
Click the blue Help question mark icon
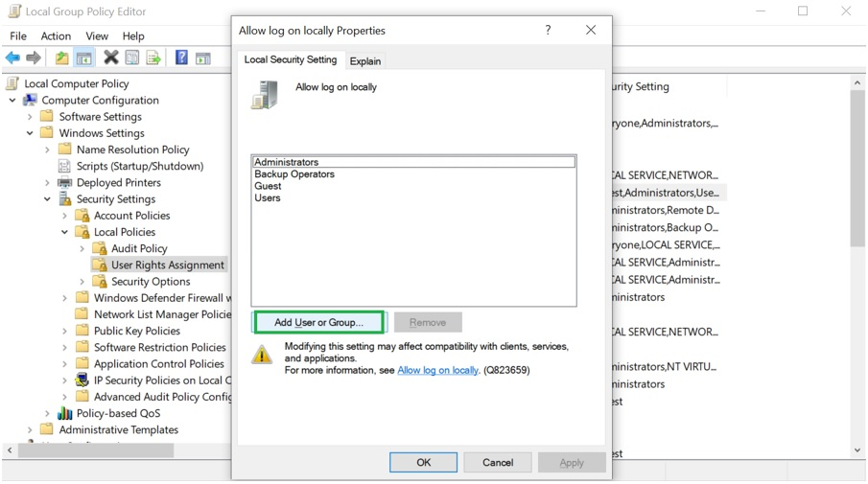click(x=181, y=58)
